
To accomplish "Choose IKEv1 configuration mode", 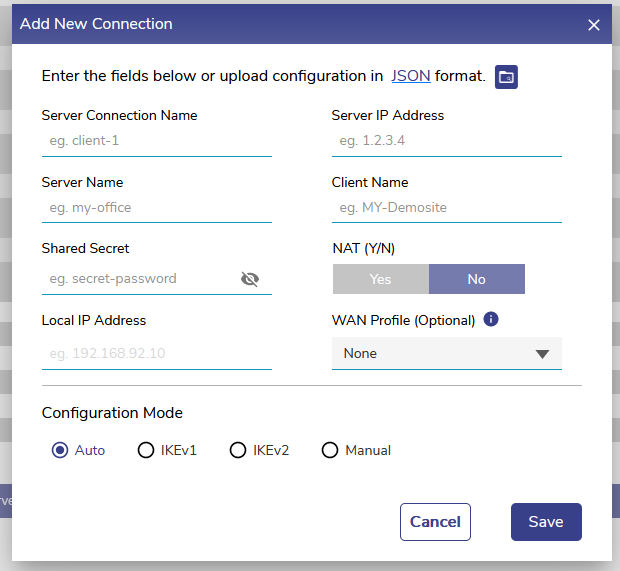I will coord(146,450).
